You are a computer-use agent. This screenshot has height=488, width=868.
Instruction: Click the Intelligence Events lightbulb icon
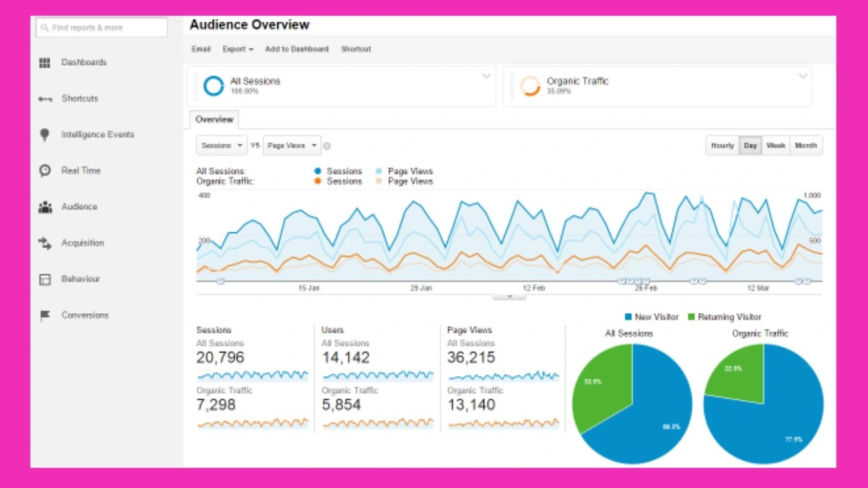[45, 135]
